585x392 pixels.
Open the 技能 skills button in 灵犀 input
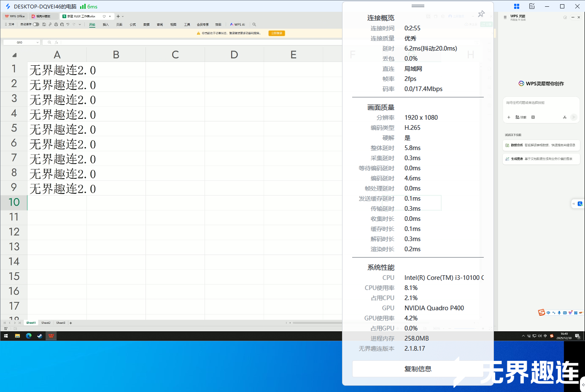pyautogui.click(x=521, y=117)
